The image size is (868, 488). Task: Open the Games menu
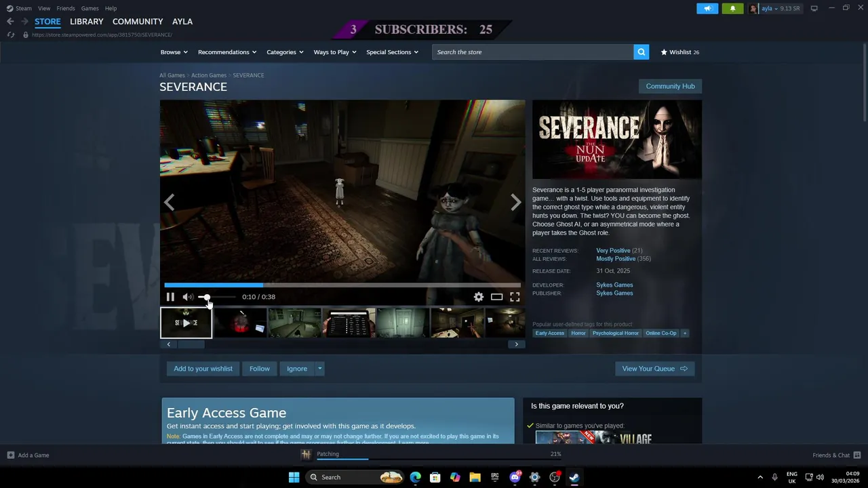coord(90,8)
